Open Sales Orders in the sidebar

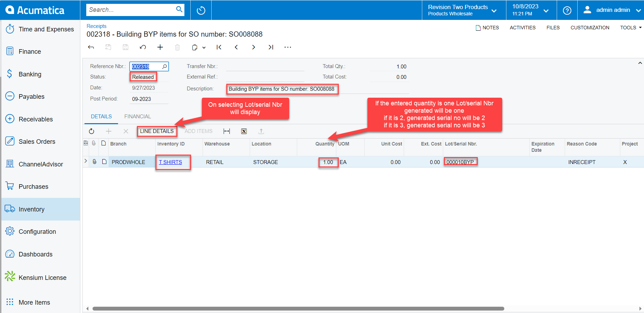[x=37, y=142]
